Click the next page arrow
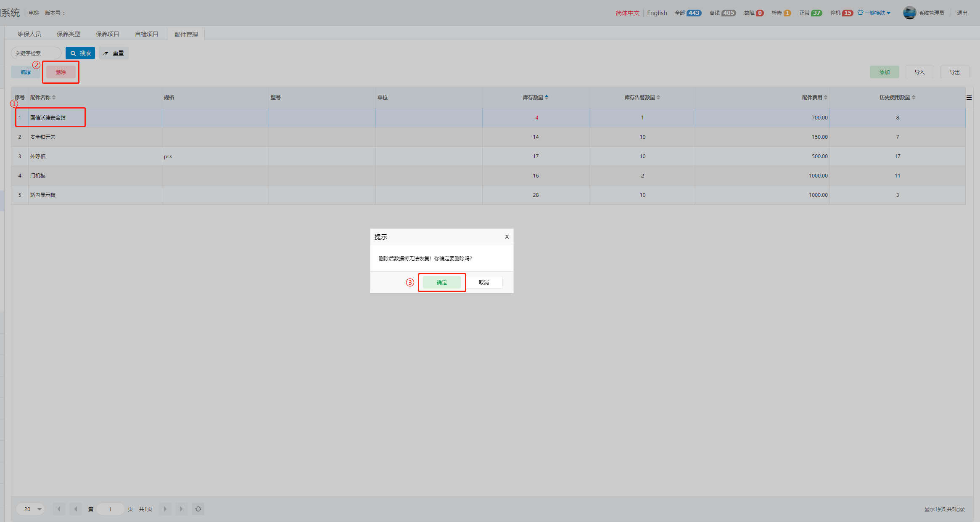Image resolution: width=980 pixels, height=522 pixels. pyautogui.click(x=165, y=509)
